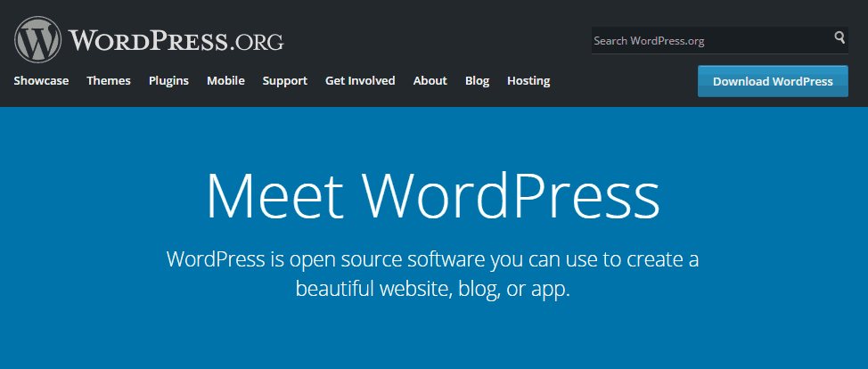Screen dimensions: 868x369
Task: Open the Plugins section
Action: (168, 81)
